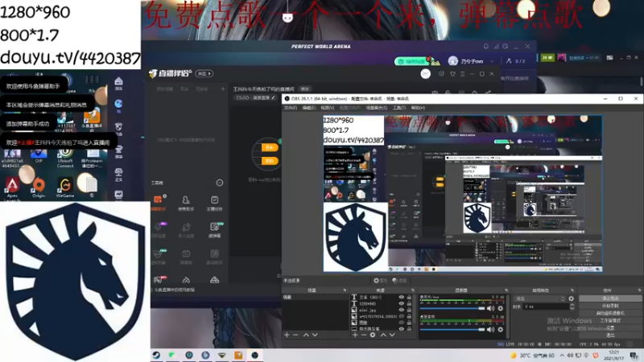Lock the nini.jpg source
The image size is (644, 362).
409,311
